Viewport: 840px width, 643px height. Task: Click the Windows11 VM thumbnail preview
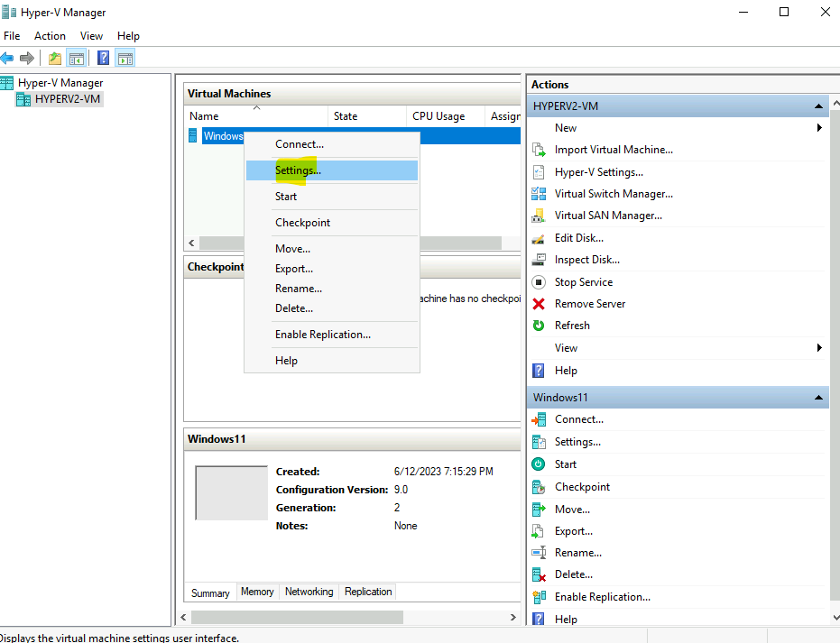click(231, 492)
